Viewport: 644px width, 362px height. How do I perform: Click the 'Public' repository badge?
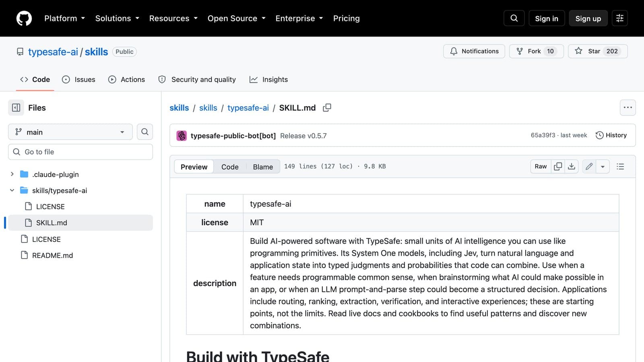[x=124, y=52]
